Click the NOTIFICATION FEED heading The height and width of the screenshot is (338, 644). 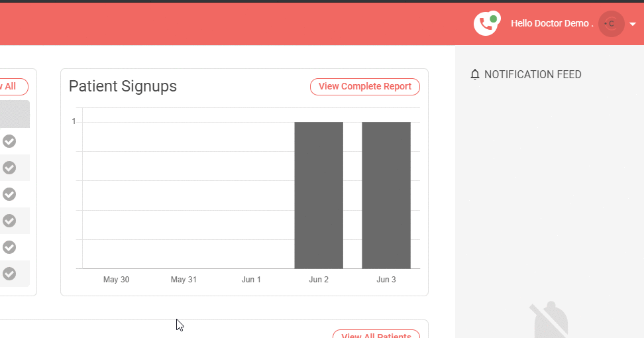pyautogui.click(x=533, y=75)
